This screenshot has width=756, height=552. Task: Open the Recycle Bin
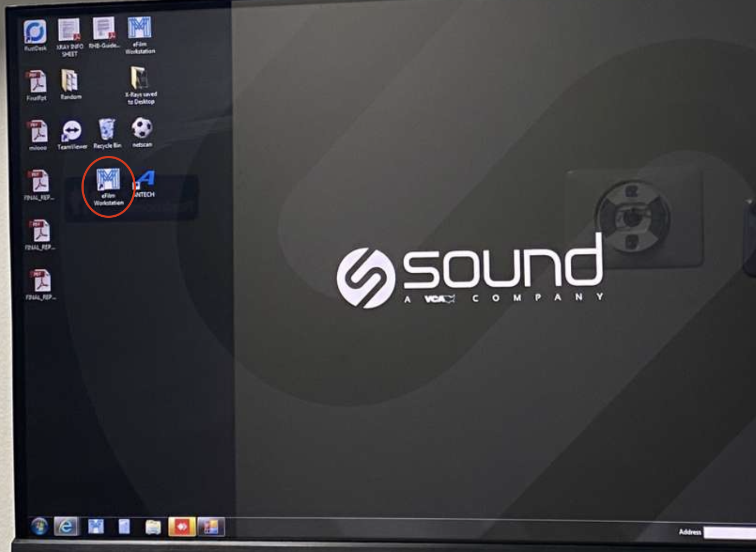[x=107, y=134]
